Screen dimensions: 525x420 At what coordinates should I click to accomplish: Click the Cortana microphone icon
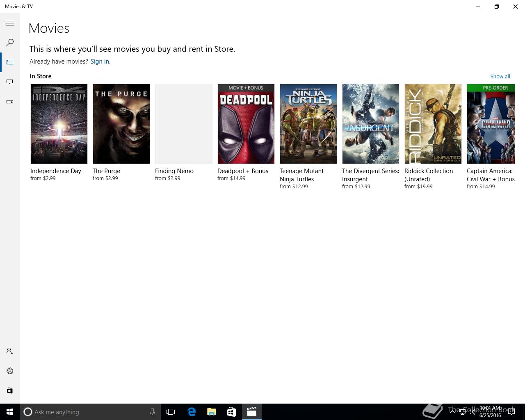click(x=152, y=412)
